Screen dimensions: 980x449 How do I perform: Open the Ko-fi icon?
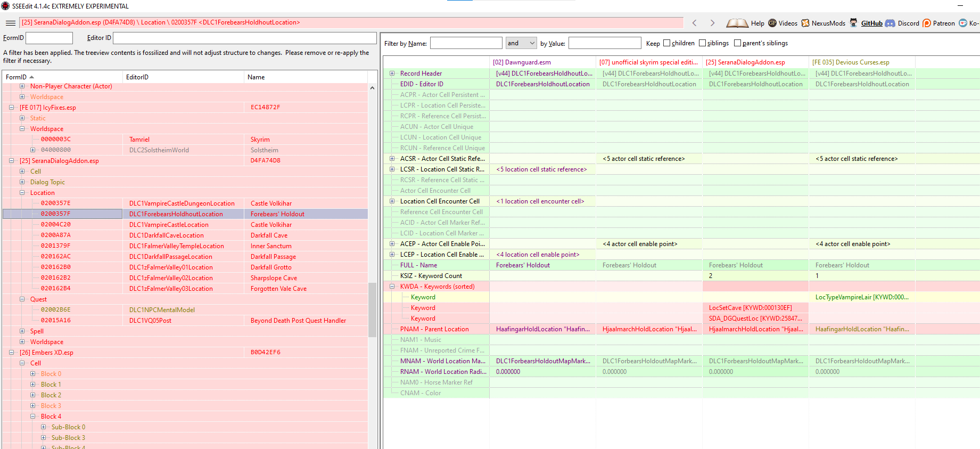[x=963, y=23]
